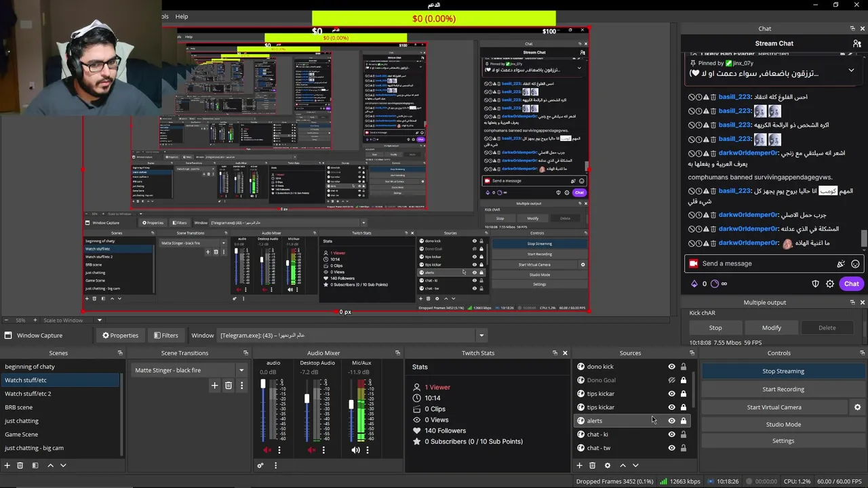Open community users icon in Stream Chat header

(x=857, y=43)
